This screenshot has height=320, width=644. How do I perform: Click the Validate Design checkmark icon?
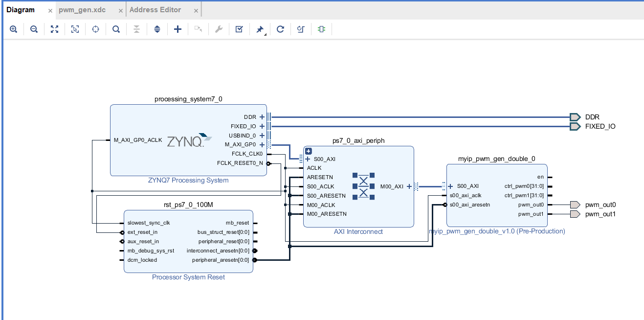click(x=239, y=29)
